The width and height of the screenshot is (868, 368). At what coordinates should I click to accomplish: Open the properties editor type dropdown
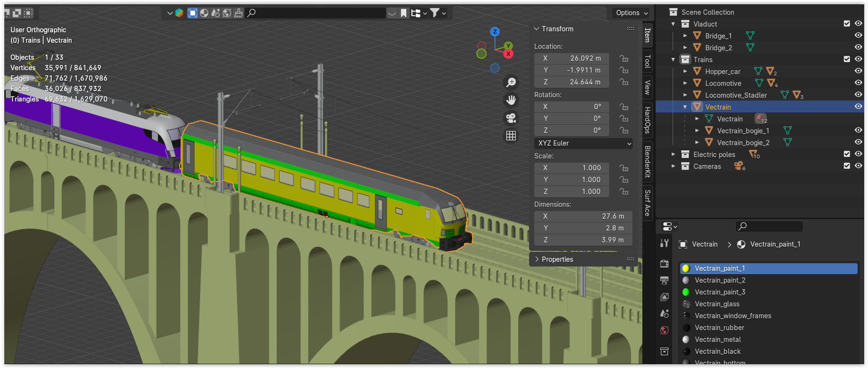[669, 227]
